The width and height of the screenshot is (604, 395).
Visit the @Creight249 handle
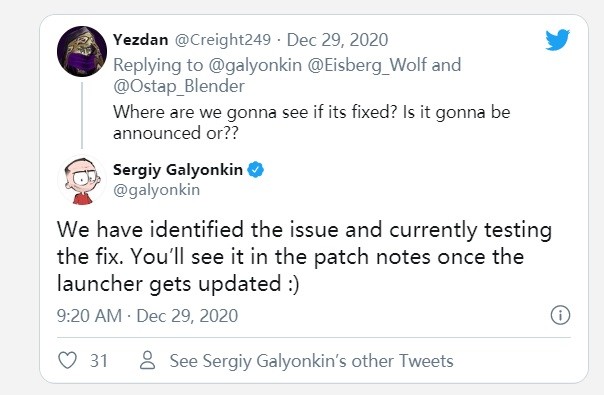(223, 40)
